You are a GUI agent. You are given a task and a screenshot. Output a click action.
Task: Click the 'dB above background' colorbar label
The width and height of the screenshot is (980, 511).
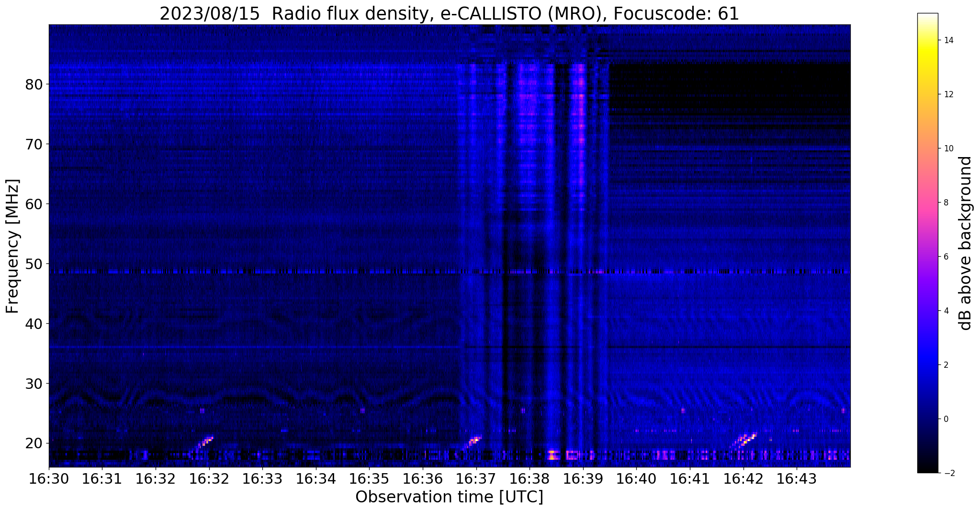pos(965,243)
